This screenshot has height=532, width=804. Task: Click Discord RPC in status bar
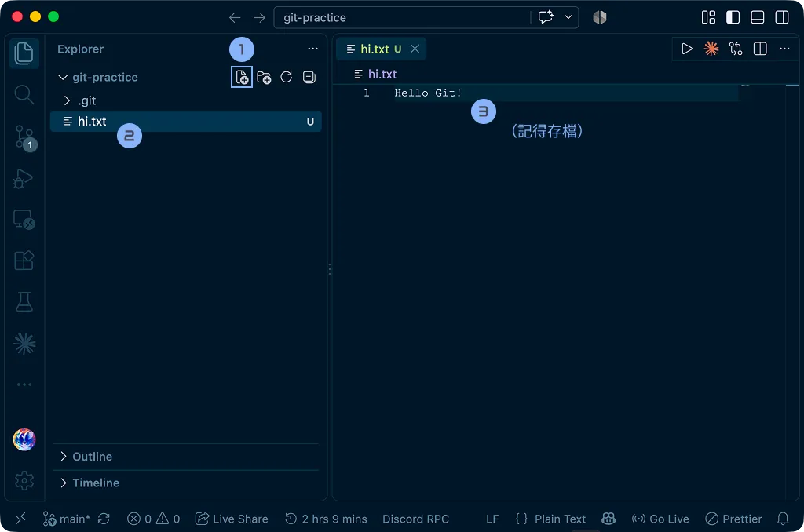(416, 519)
